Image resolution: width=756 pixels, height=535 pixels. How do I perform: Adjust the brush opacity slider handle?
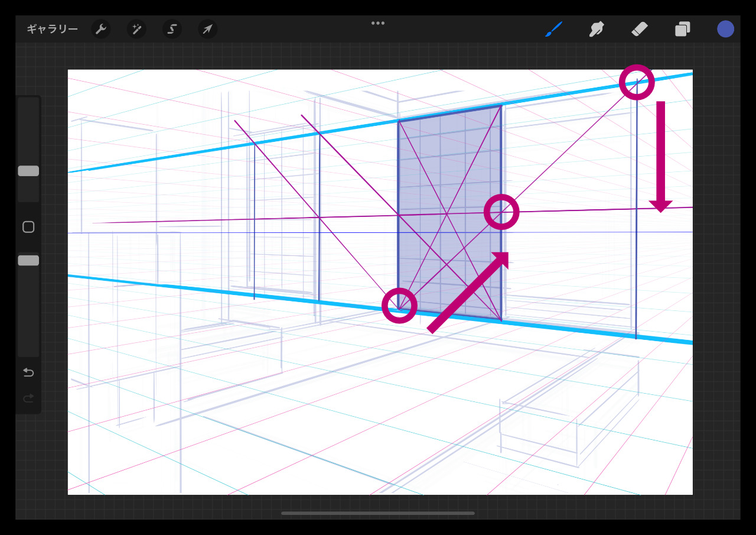(28, 261)
